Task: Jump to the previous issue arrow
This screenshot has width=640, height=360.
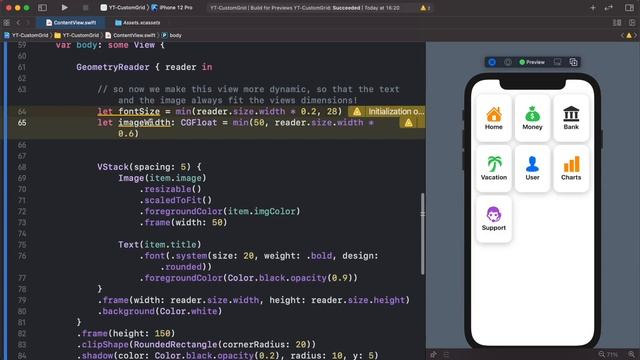Action: pyautogui.click(x=622, y=36)
